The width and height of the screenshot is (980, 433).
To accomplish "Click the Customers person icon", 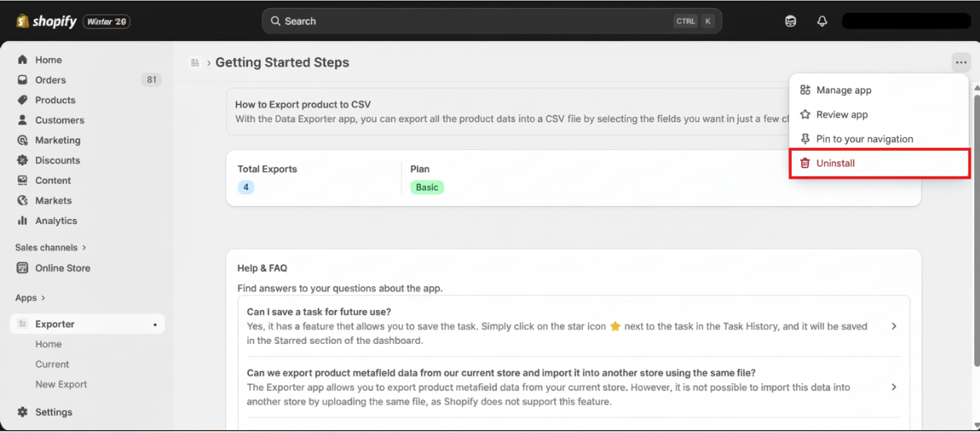I will click(x=22, y=120).
